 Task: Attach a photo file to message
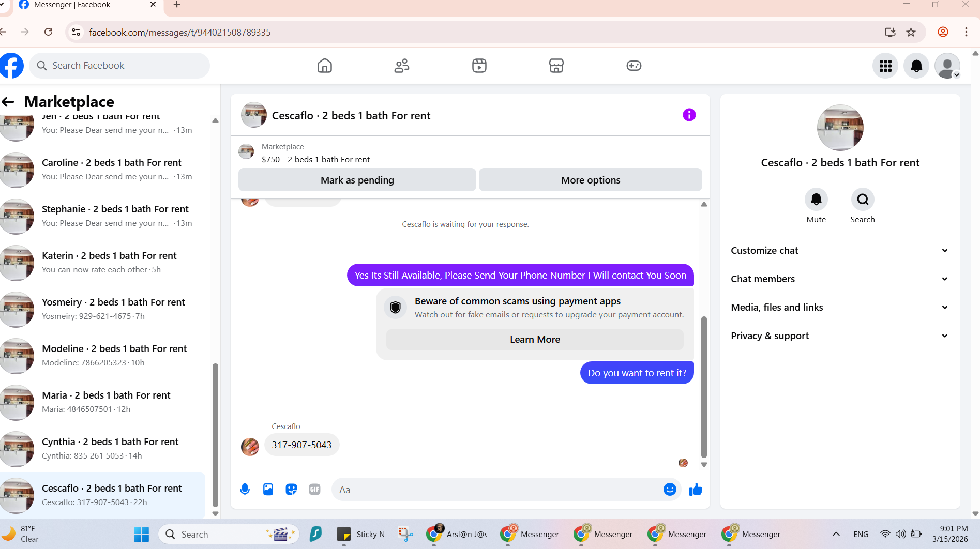268,489
